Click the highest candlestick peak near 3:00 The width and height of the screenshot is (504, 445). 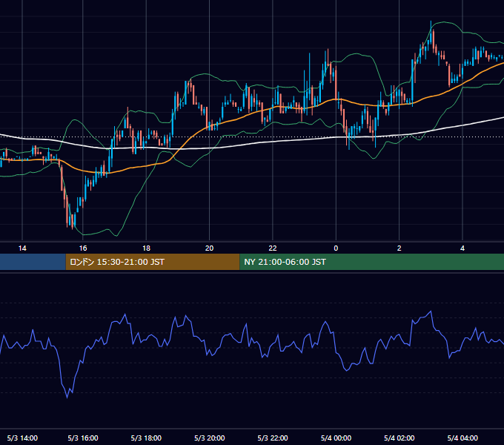tap(431, 32)
